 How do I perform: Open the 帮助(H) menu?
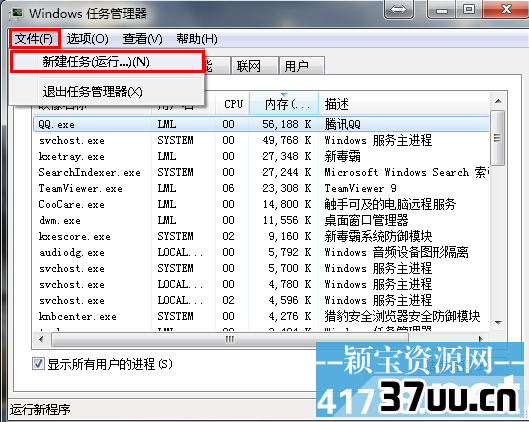click(197, 39)
